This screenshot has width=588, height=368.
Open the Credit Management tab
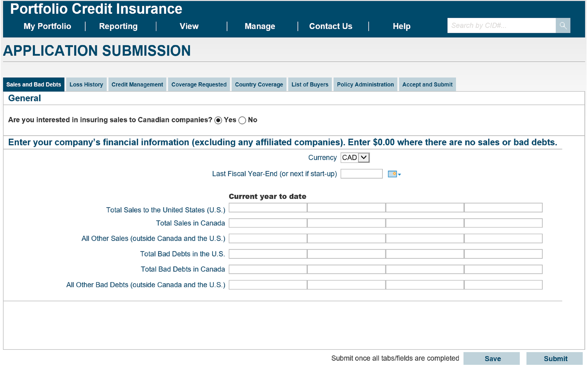click(137, 84)
